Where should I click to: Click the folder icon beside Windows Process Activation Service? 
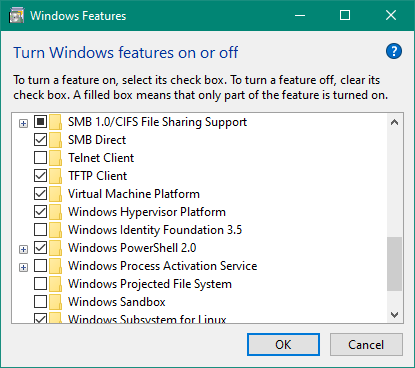coord(56,266)
